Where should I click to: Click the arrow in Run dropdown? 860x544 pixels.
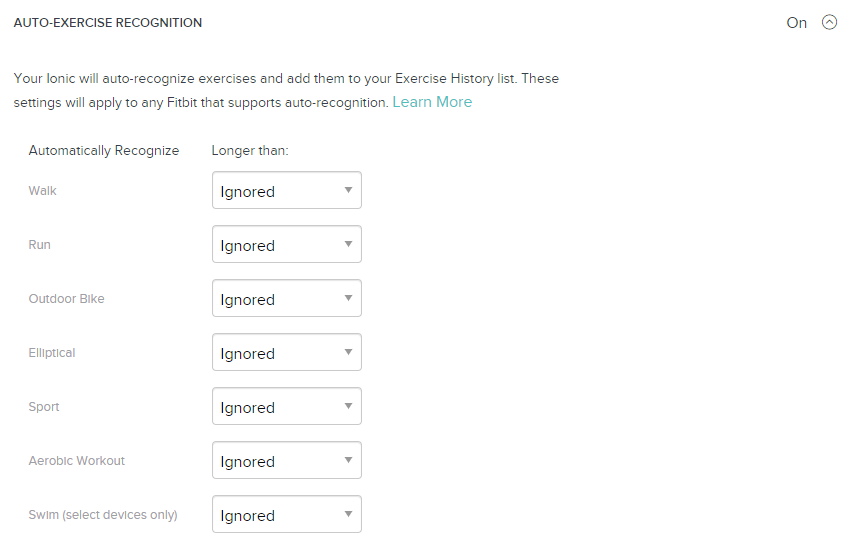[348, 244]
